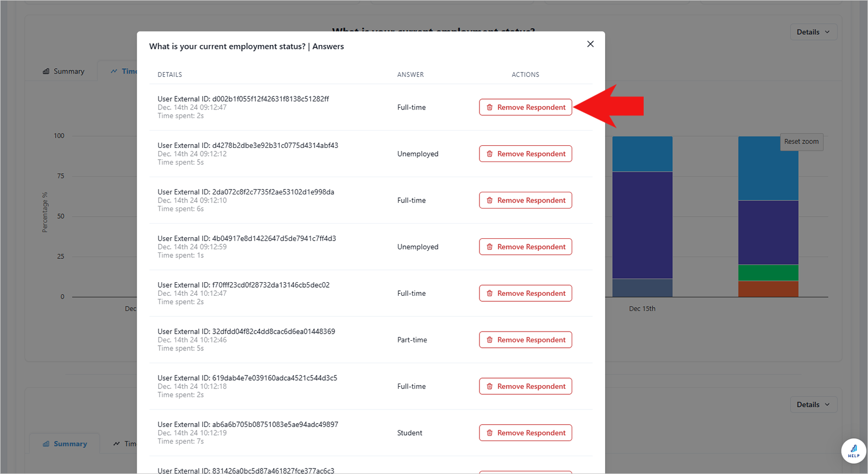
Task: Expand the lower Details dropdown
Action: [813, 405]
